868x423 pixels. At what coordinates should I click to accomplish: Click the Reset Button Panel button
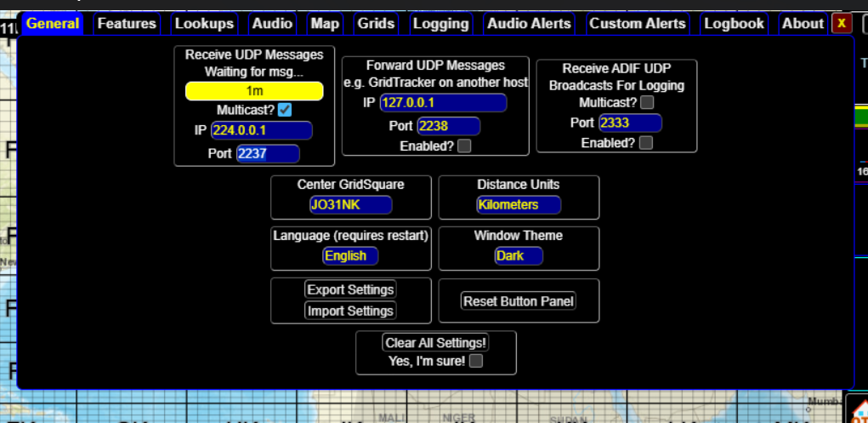[x=519, y=301]
